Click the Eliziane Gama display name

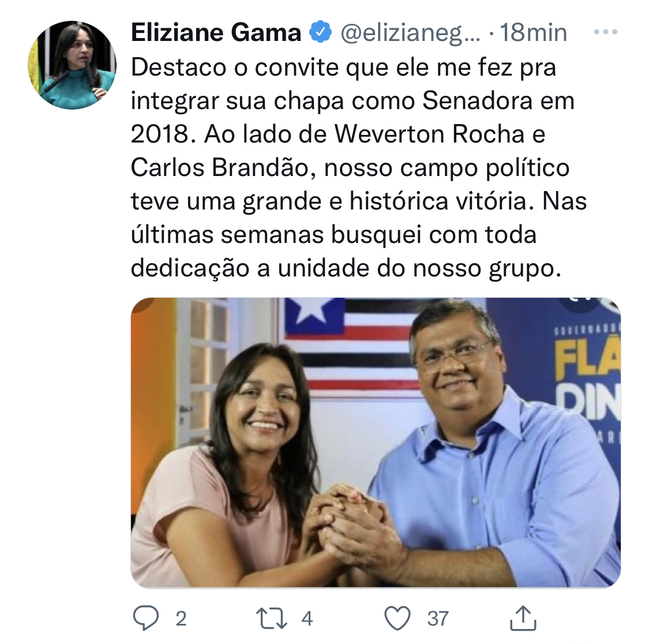pyautogui.click(x=216, y=32)
